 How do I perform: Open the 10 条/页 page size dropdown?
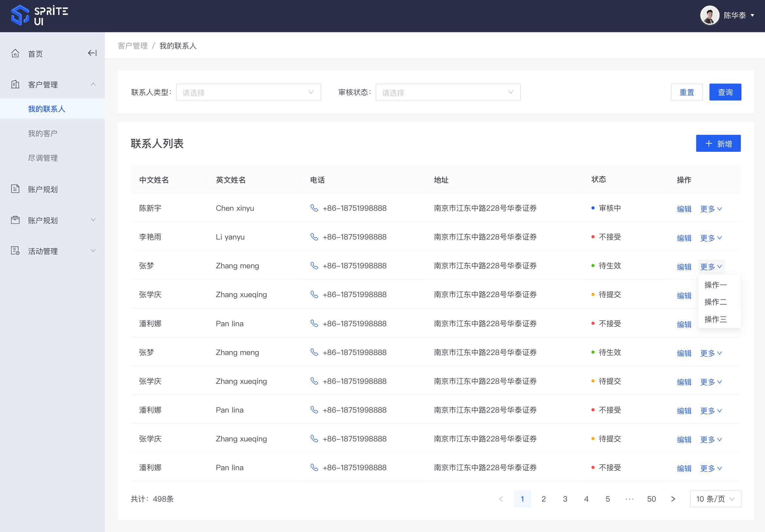coord(716,499)
